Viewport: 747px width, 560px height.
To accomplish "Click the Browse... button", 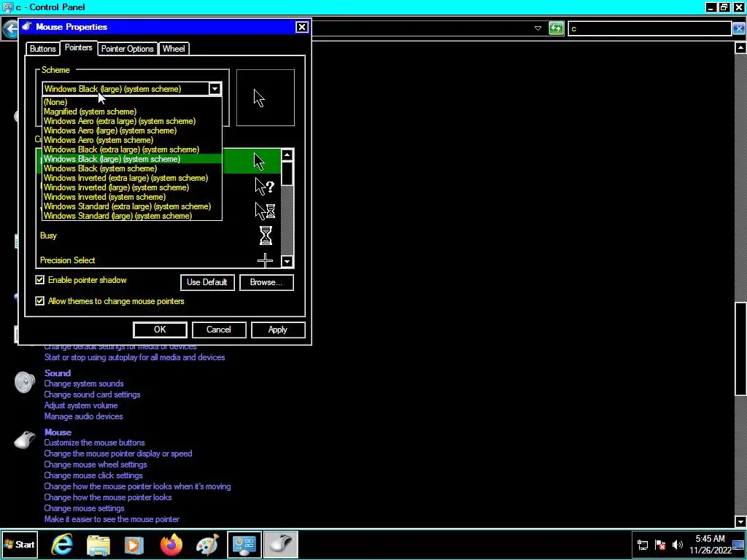I will click(x=266, y=282).
